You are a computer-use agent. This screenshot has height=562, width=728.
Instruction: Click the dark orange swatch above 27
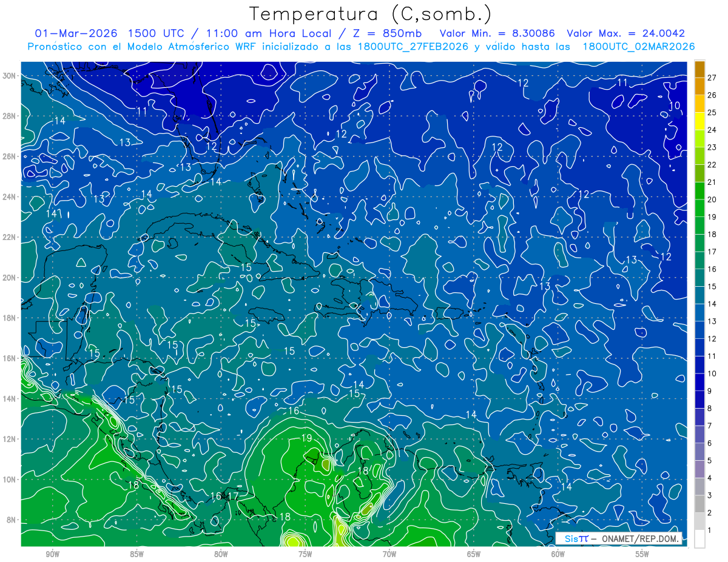coord(699,69)
